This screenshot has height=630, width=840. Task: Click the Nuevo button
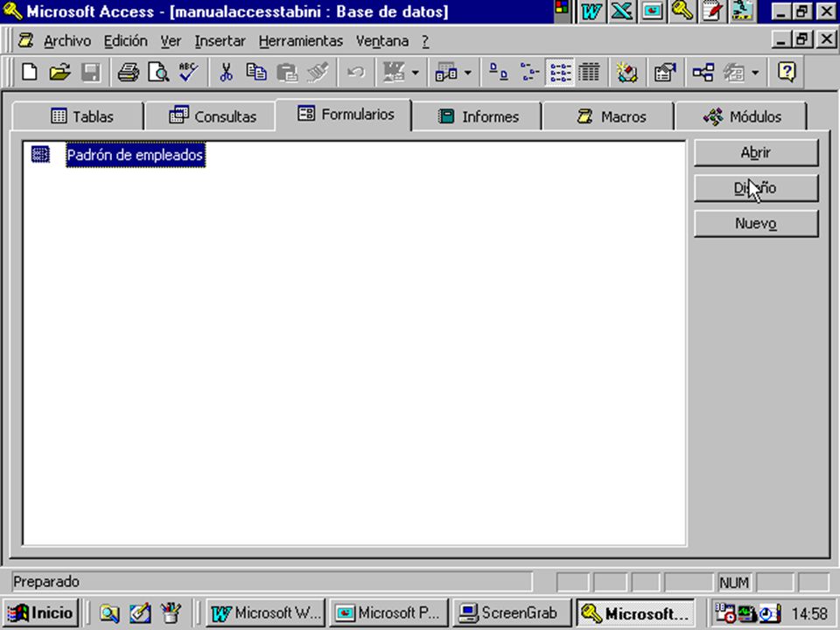pyautogui.click(x=756, y=223)
